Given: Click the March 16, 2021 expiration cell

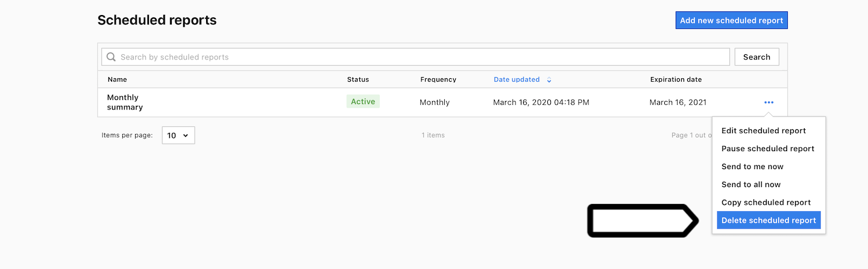Looking at the screenshot, I should click(678, 102).
